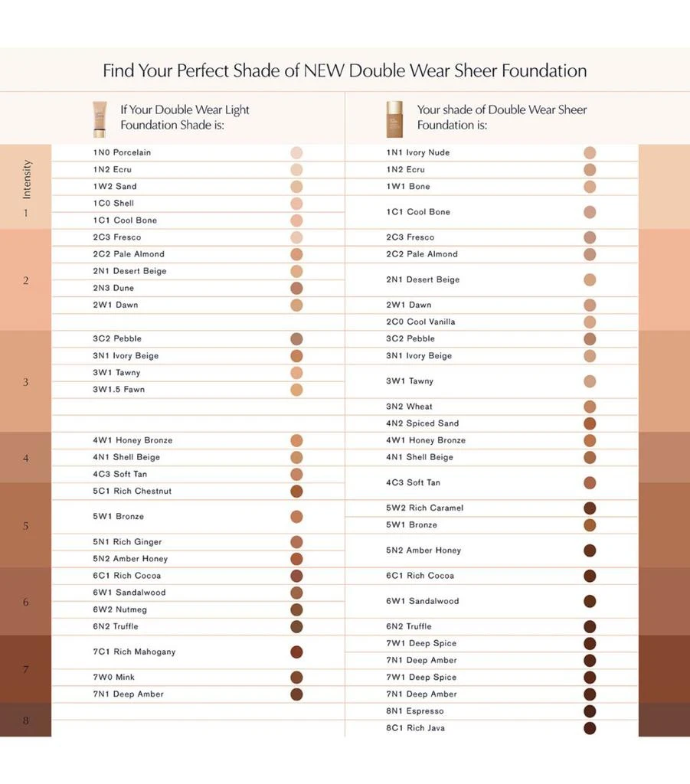The image size is (690, 784).
Task: Click the Double Wear Light tube image
Action: [100, 119]
